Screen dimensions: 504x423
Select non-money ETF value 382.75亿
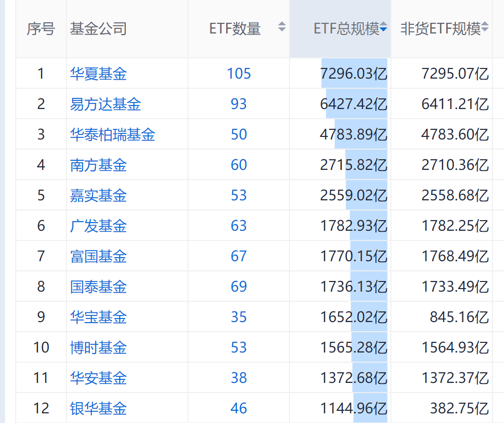click(x=459, y=408)
